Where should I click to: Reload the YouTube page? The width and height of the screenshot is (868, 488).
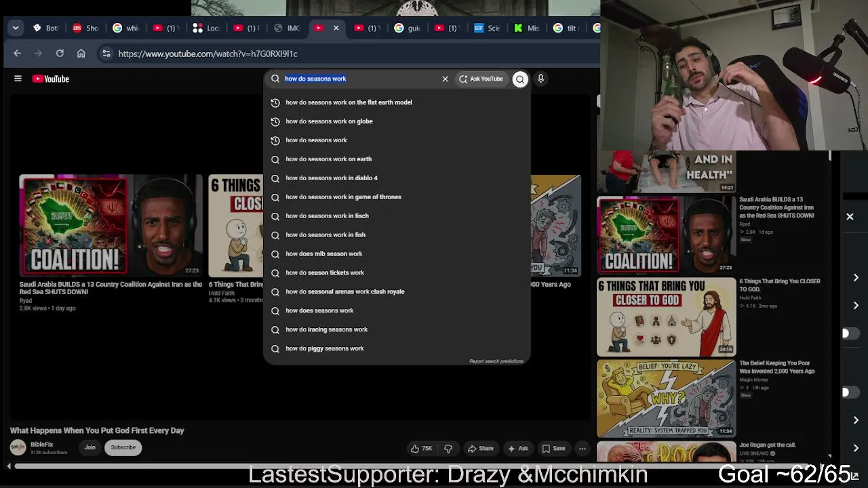pyautogui.click(x=60, y=54)
